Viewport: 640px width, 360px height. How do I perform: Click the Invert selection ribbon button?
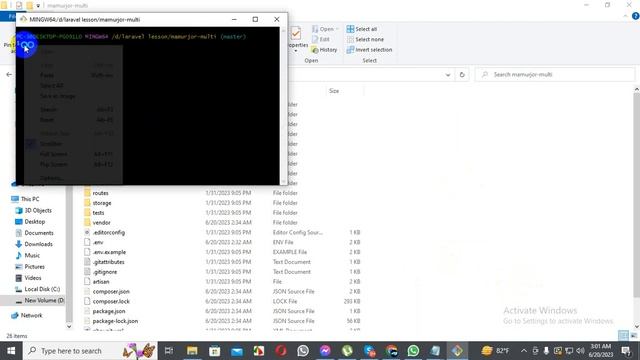369,49
